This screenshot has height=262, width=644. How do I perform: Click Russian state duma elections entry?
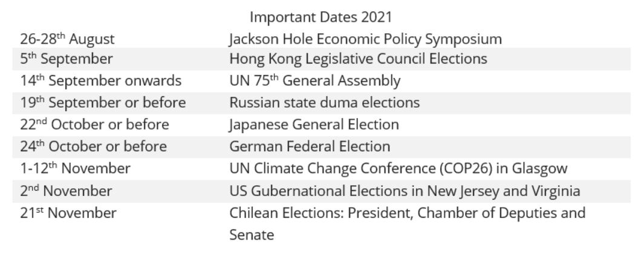[x=325, y=103]
